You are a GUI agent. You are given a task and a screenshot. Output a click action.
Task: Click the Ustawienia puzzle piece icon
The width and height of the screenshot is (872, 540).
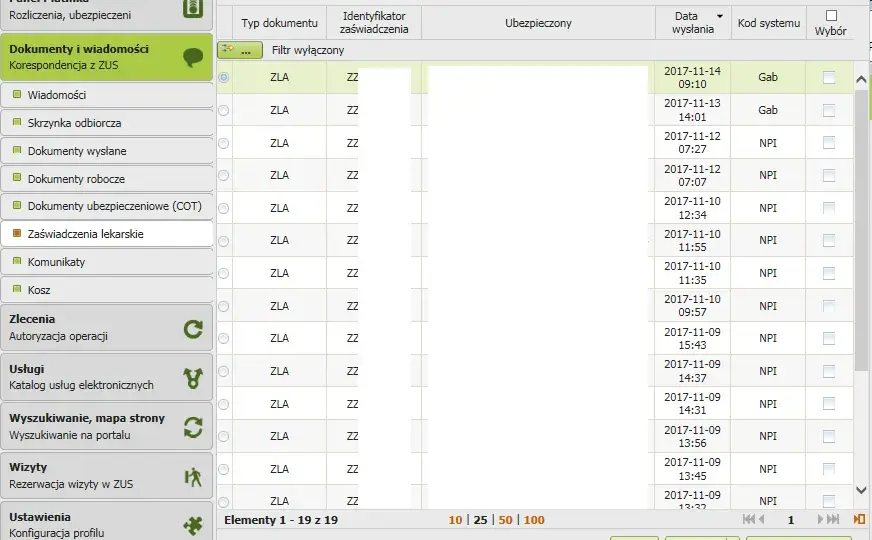(x=193, y=525)
